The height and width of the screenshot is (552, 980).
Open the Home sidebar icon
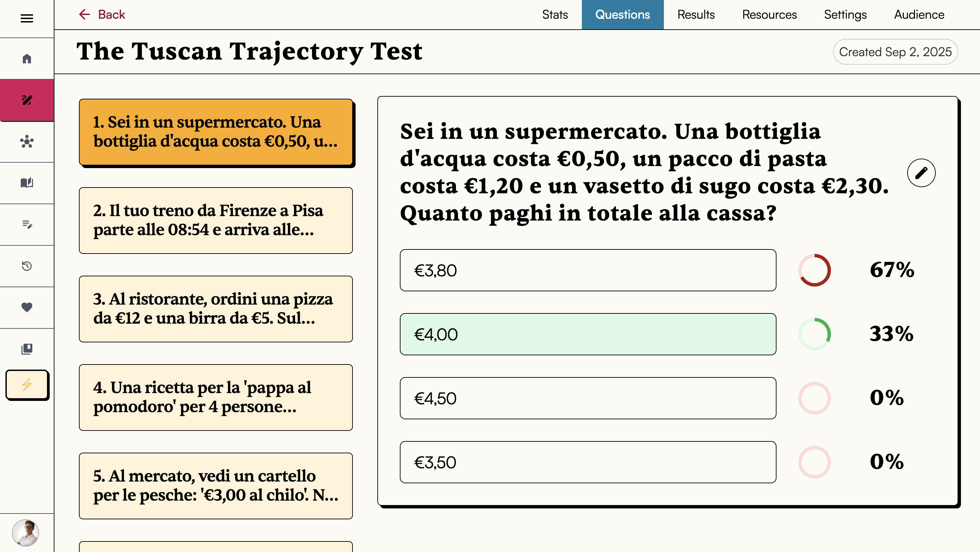click(x=27, y=58)
